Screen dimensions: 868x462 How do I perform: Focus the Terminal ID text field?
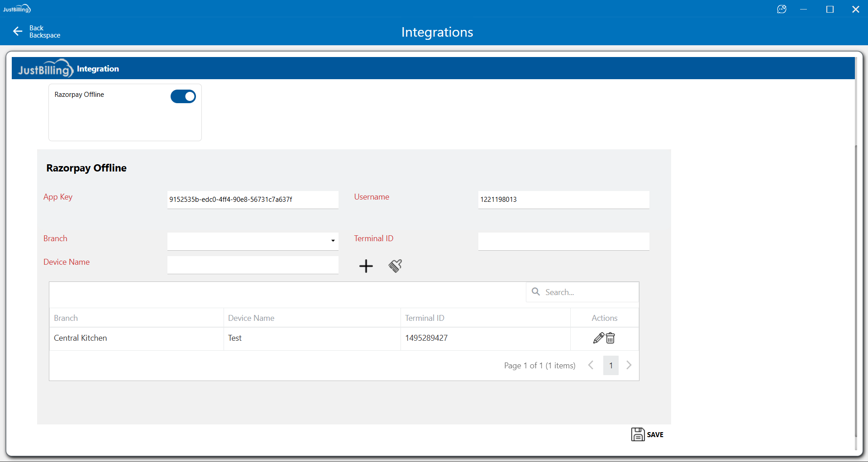coord(563,241)
